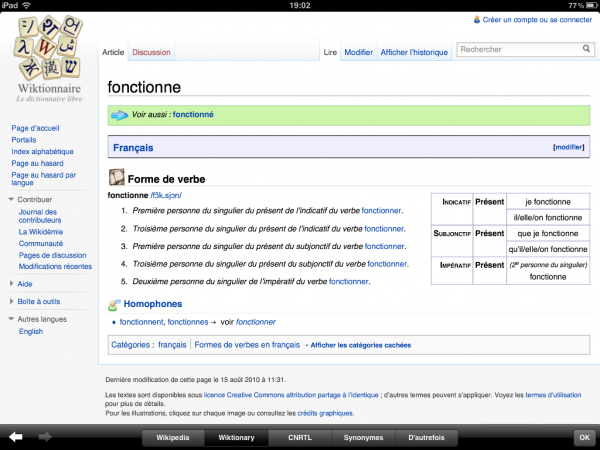This screenshot has height=450, width=600.
Task: Click the blue arrow 'Voir aussi' icon
Action: tap(120, 115)
